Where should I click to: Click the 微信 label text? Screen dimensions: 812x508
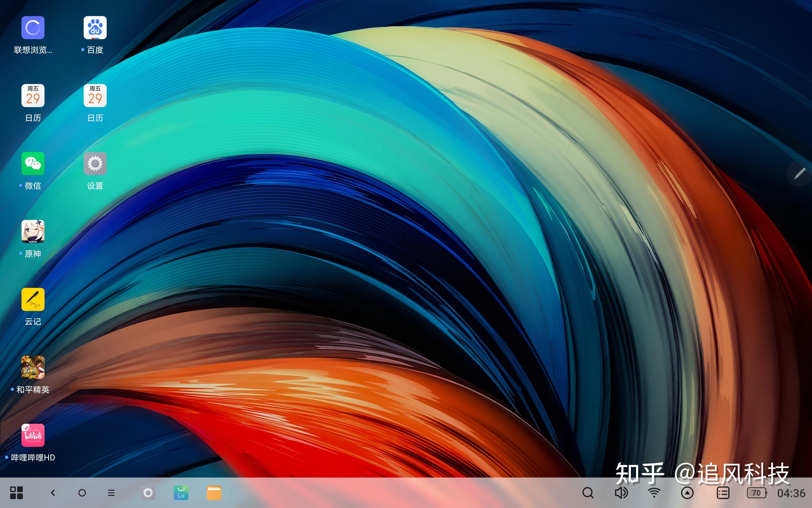click(33, 185)
